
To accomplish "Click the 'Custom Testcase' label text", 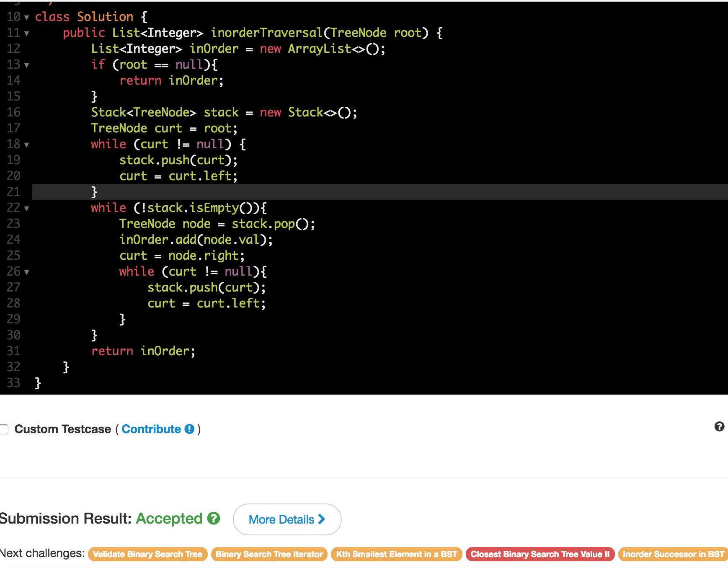I will coord(63,429).
